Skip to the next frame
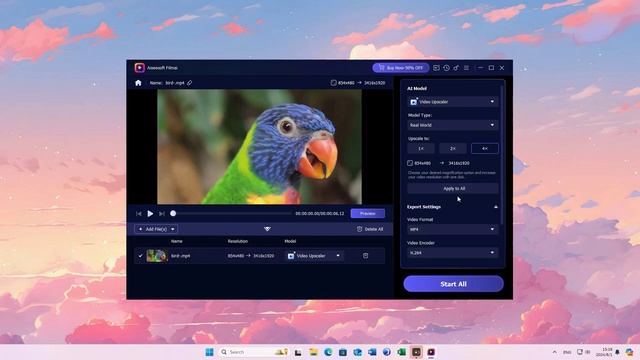The height and width of the screenshot is (360, 640). [162, 213]
